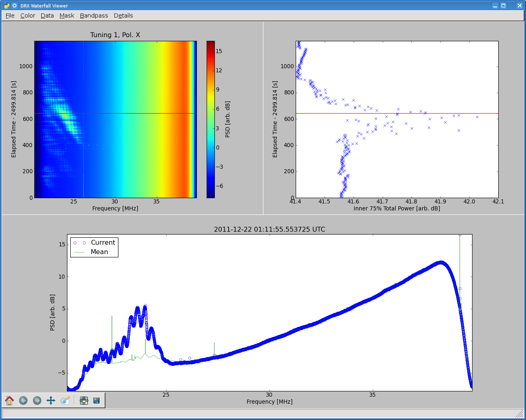This screenshot has height=420, width=526.
Task: Go forward to next view
Action: (x=37, y=400)
